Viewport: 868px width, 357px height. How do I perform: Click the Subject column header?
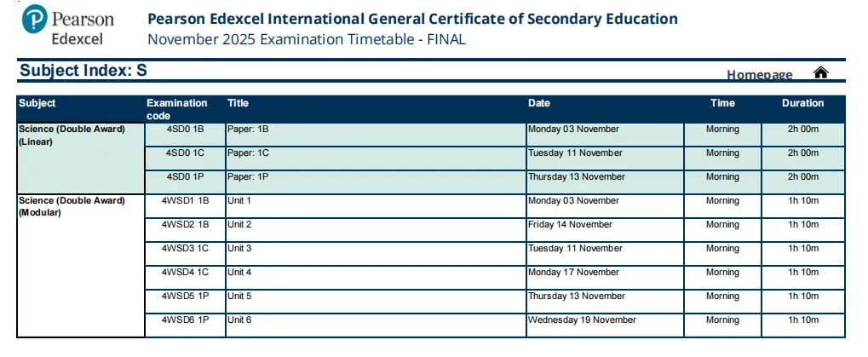(x=37, y=103)
